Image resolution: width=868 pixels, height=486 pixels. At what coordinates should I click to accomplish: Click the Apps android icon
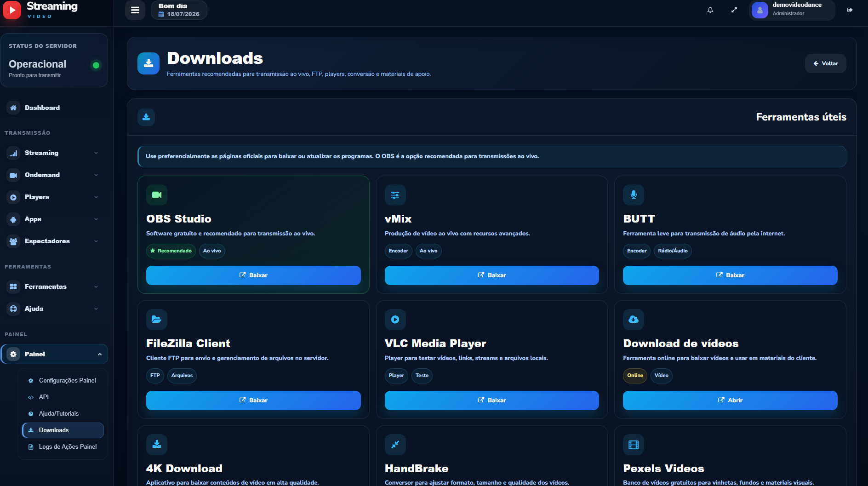13,219
